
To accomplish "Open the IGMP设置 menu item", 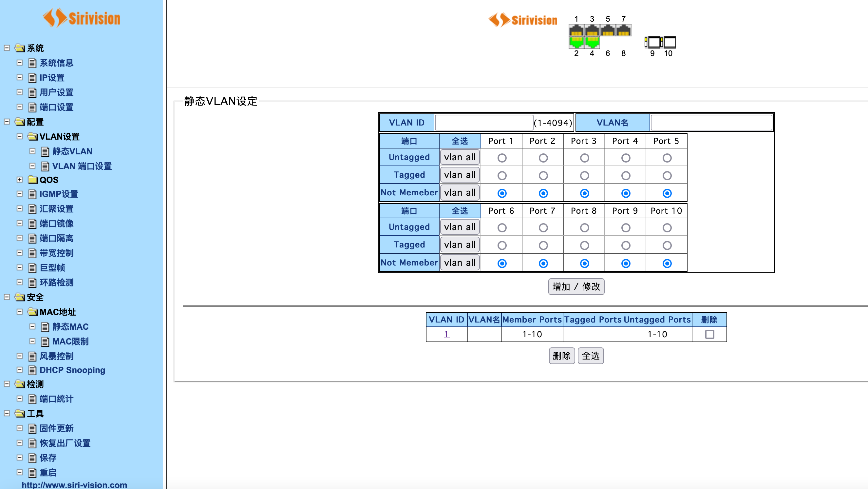I will [59, 194].
